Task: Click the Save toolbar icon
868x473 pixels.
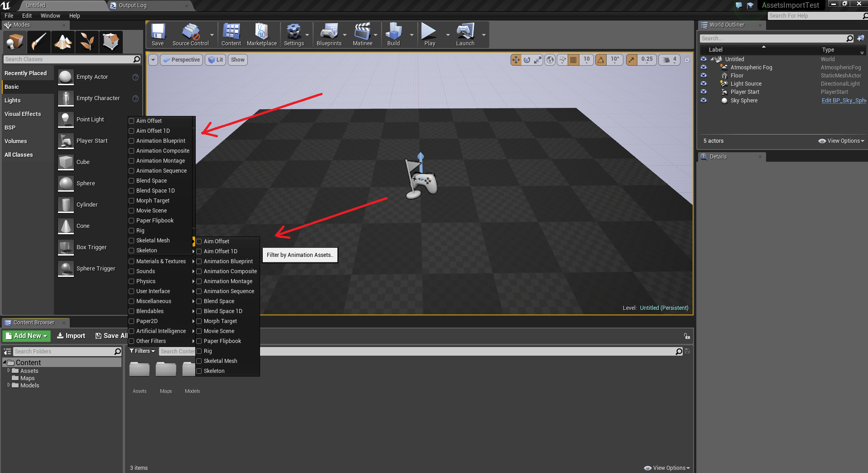Action: coord(158,34)
